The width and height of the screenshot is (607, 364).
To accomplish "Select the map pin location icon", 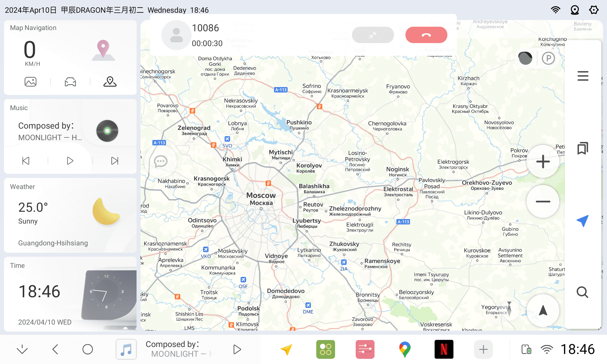I will [x=110, y=82].
